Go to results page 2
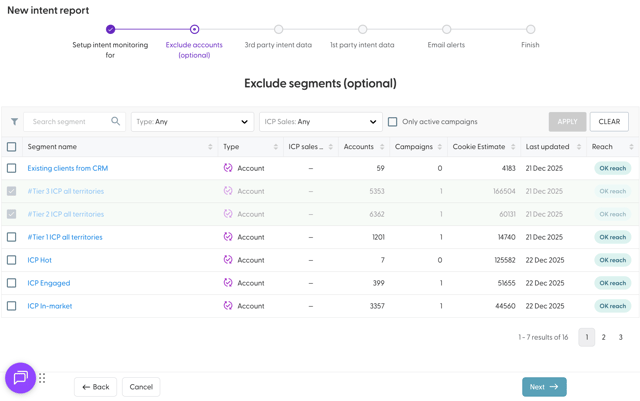Image resolution: width=640 pixels, height=401 pixels. (x=604, y=337)
